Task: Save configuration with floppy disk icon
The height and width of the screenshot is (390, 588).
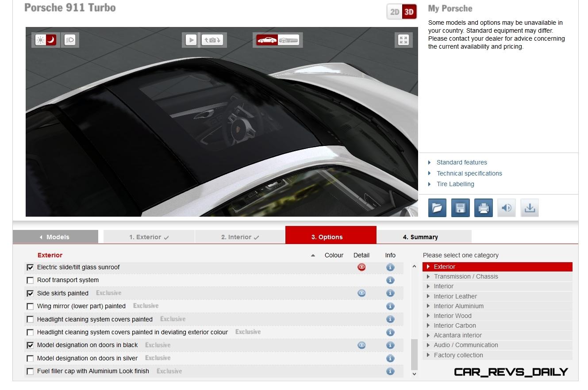Action: tap(460, 208)
